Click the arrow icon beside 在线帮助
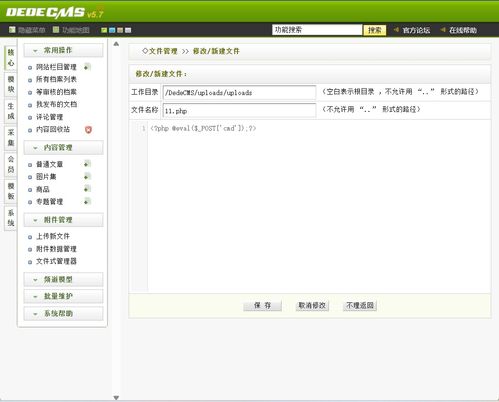The width and height of the screenshot is (499, 402). 443,30
